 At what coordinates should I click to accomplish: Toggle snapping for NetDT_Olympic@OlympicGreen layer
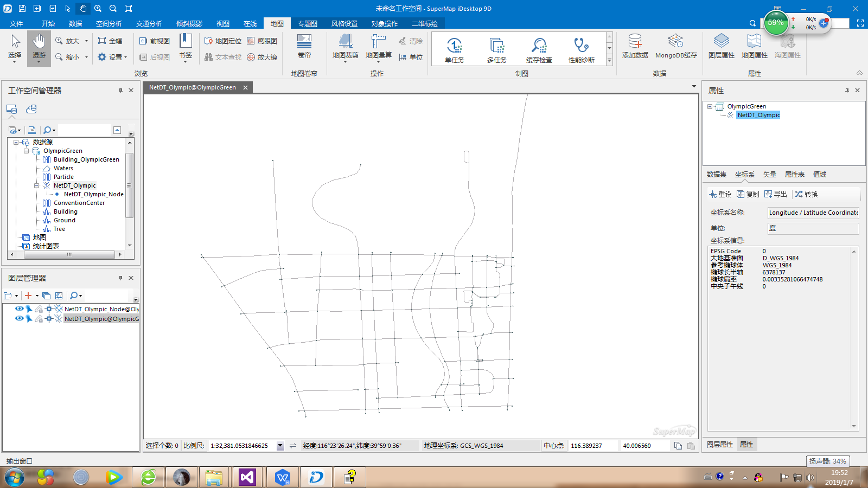coord(49,319)
